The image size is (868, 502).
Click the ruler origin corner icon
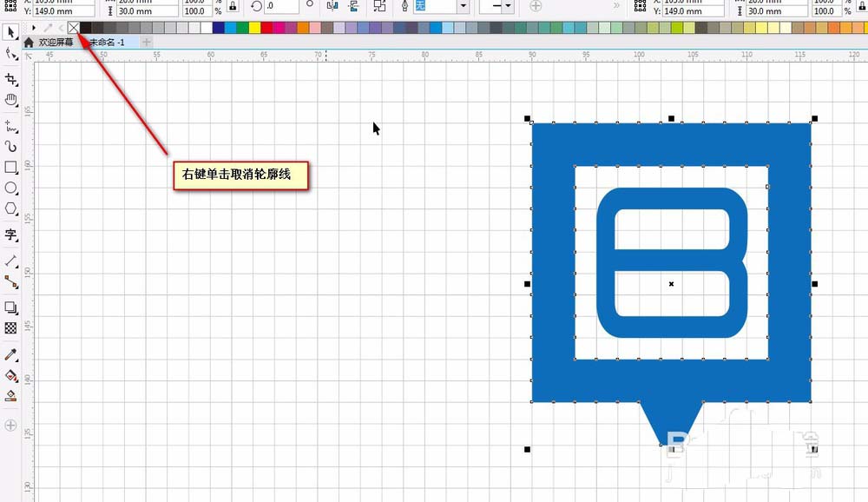click(29, 56)
